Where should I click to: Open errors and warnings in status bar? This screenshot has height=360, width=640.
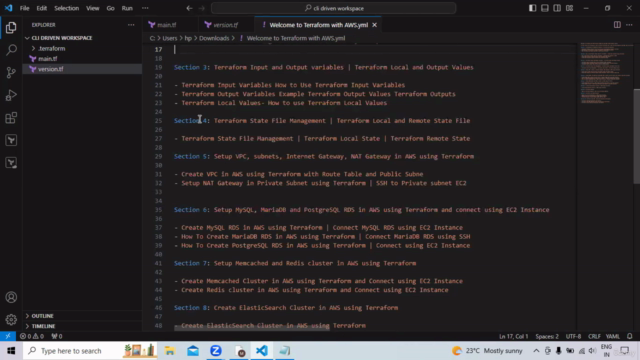[x=31, y=336]
